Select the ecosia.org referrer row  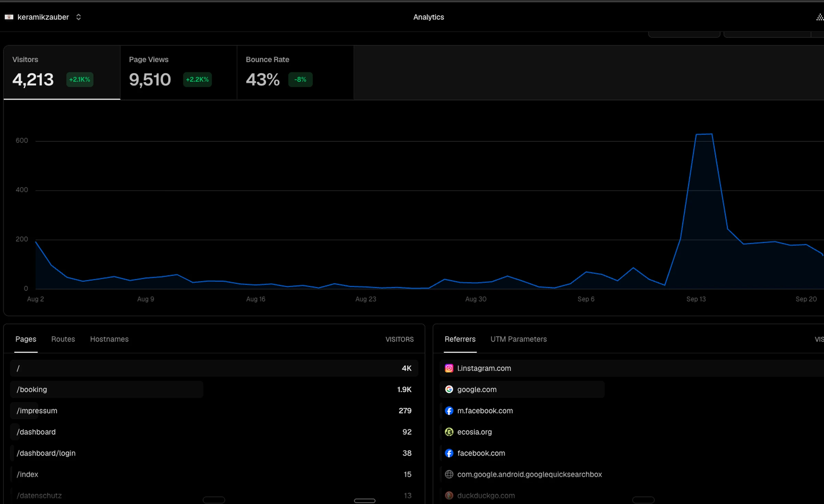[x=632, y=432]
